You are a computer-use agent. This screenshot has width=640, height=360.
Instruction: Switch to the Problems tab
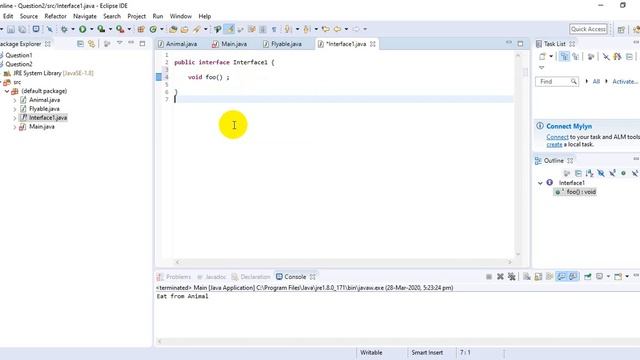[x=174, y=277]
